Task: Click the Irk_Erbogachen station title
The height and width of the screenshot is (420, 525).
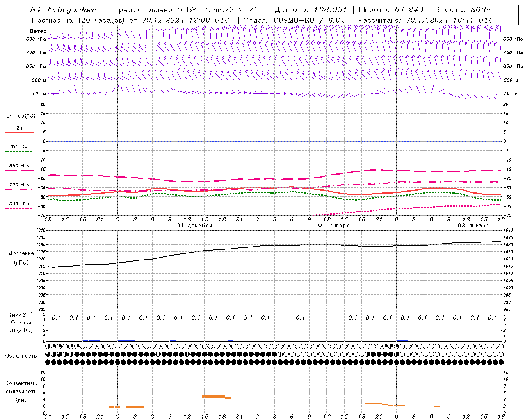Action: pos(63,10)
